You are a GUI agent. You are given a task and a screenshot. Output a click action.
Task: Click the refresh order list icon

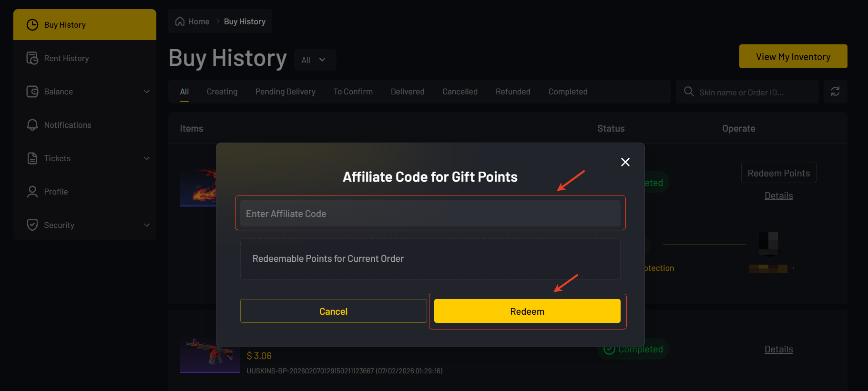click(835, 92)
